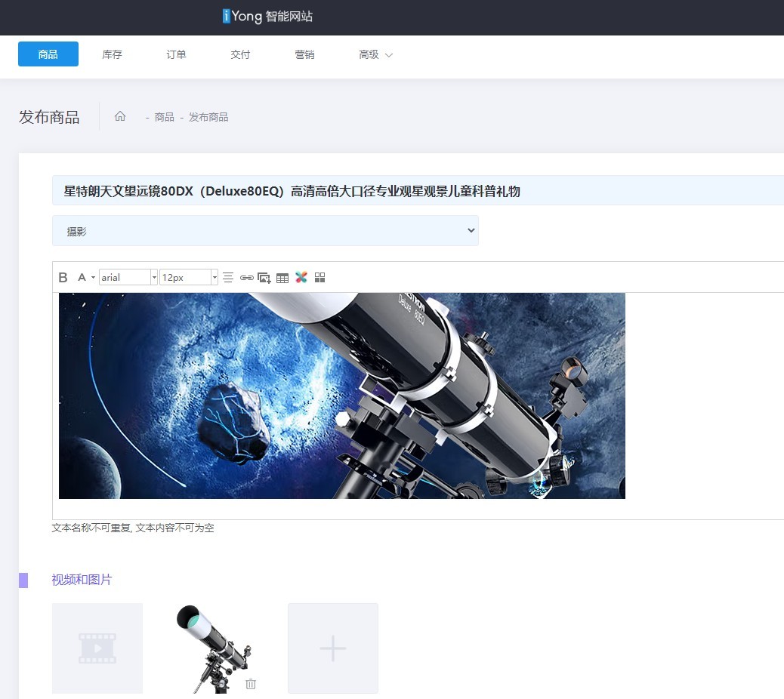Image resolution: width=784 pixels, height=699 pixels.
Task: Open the text alignment tool
Action: [228, 277]
